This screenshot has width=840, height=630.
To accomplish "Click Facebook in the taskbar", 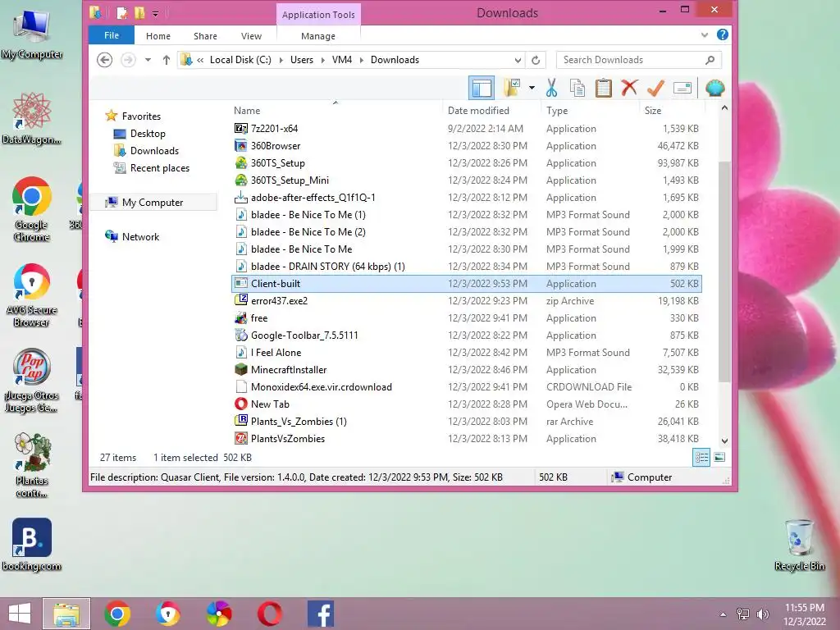I will pos(321,614).
